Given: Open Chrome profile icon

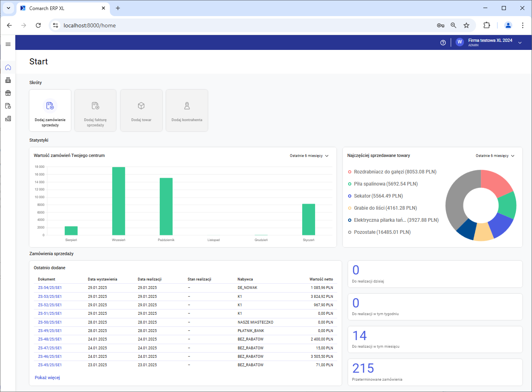Looking at the screenshot, I should coord(508,25).
